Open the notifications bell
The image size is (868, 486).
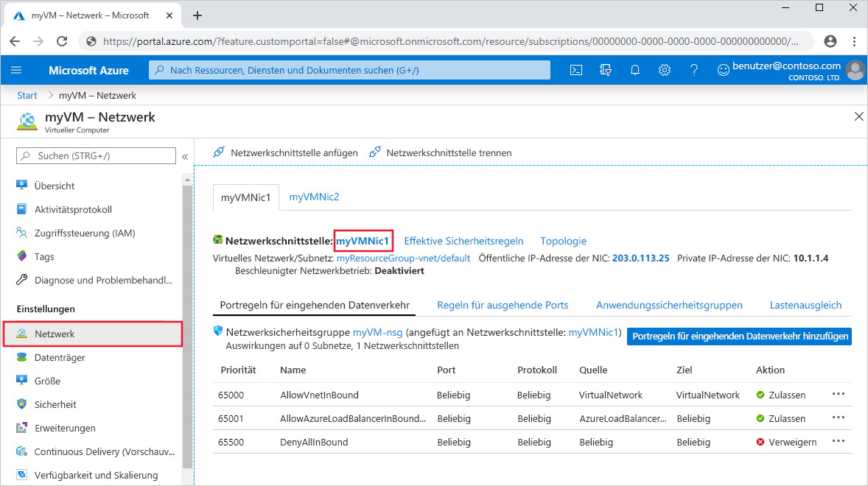pyautogui.click(x=635, y=70)
